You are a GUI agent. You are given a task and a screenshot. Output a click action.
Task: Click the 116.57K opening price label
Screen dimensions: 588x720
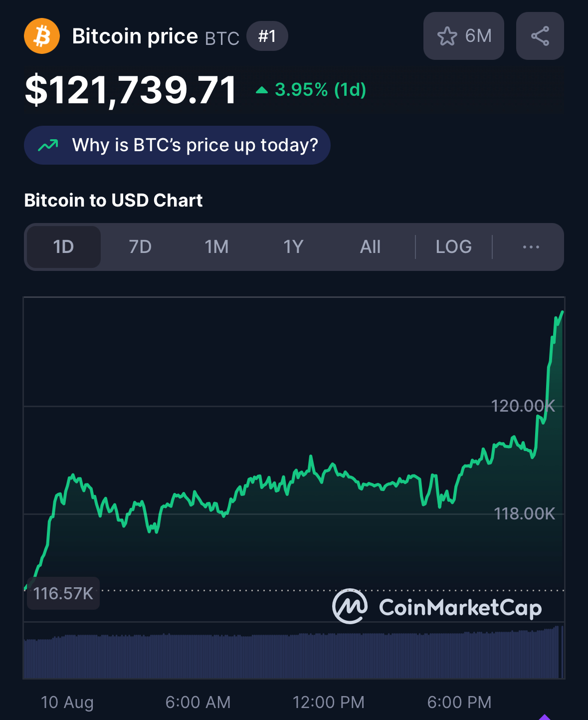tap(63, 593)
